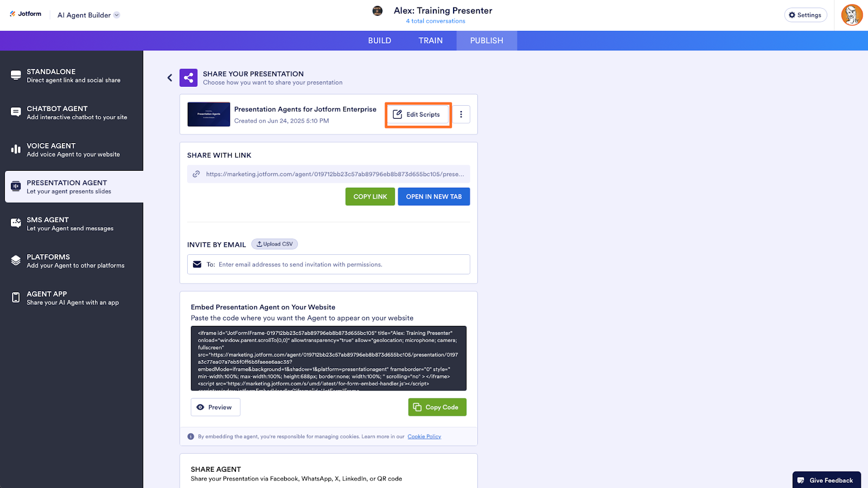Image resolution: width=868 pixels, height=488 pixels.
Task: Select Presentation Agent in the sidebar
Action: [74, 187]
